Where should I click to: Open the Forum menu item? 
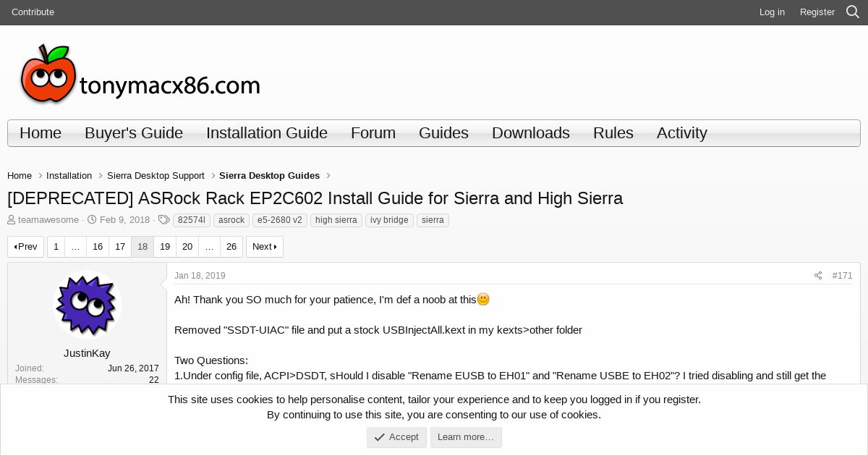373,133
